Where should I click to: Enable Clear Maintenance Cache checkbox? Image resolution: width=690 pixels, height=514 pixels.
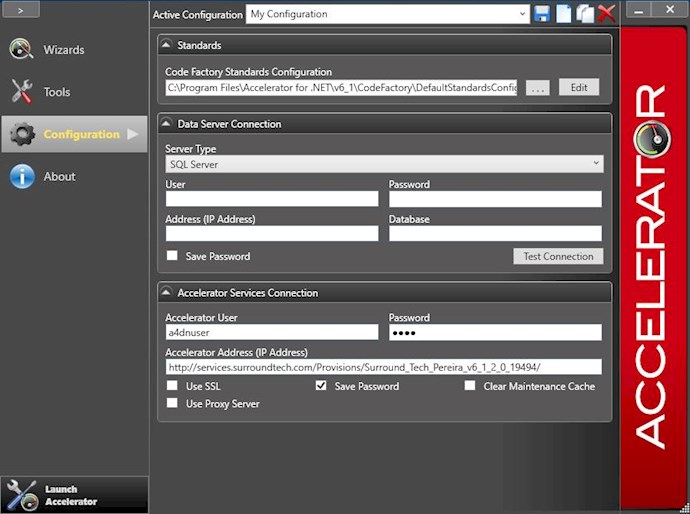click(x=470, y=386)
